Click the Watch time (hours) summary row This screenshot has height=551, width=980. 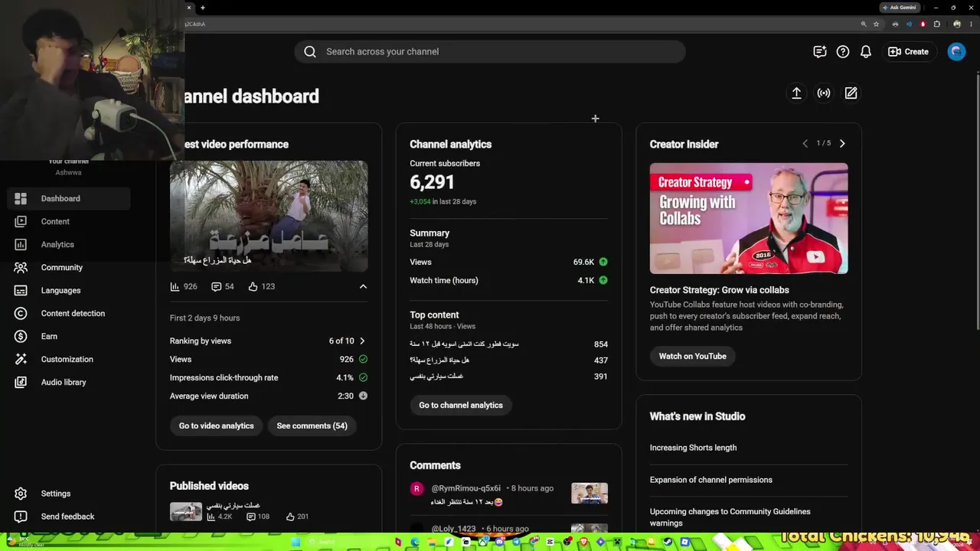click(x=508, y=280)
